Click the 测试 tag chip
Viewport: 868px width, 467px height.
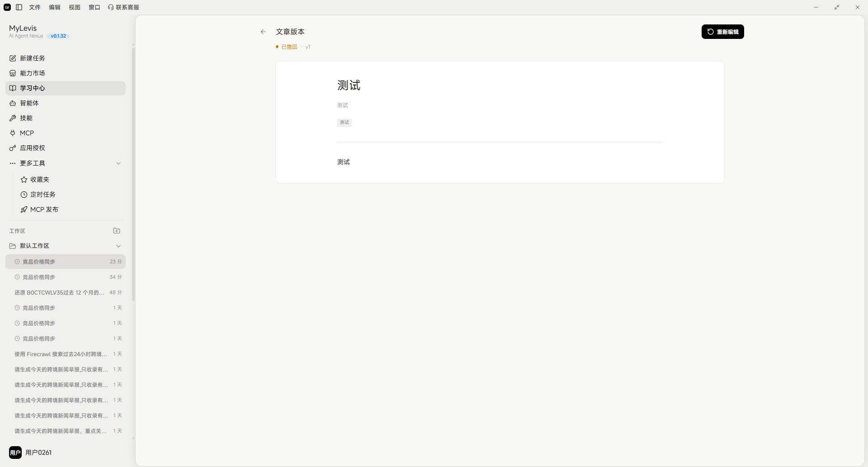pos(344,123)
